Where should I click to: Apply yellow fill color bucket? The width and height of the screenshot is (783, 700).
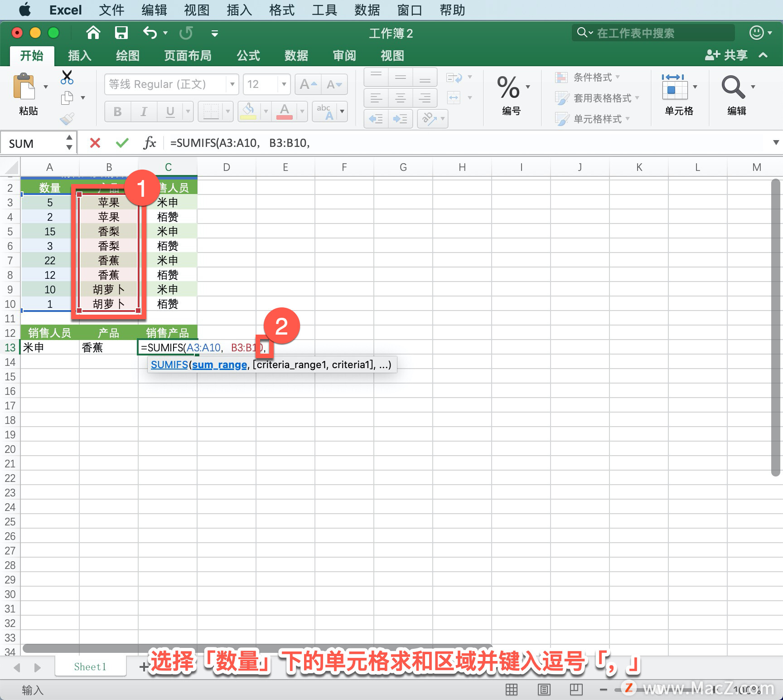(x=248, y=112)
